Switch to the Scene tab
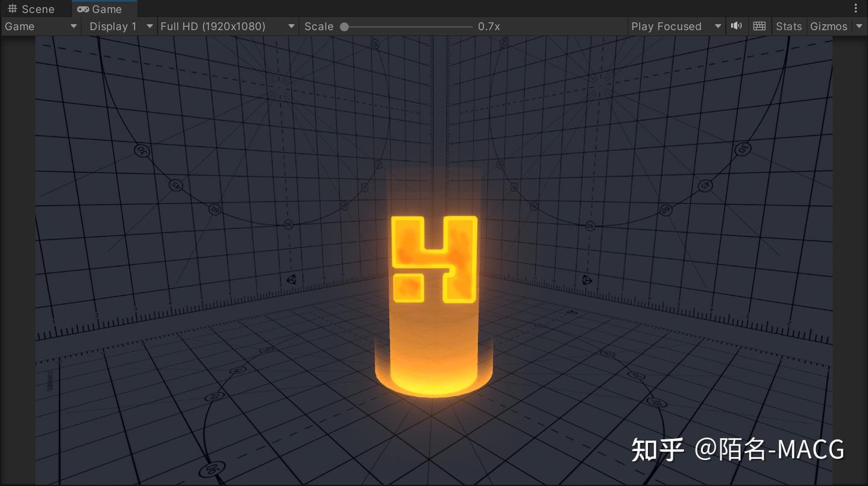Screen dimensions: 868x486 [31, 9]
